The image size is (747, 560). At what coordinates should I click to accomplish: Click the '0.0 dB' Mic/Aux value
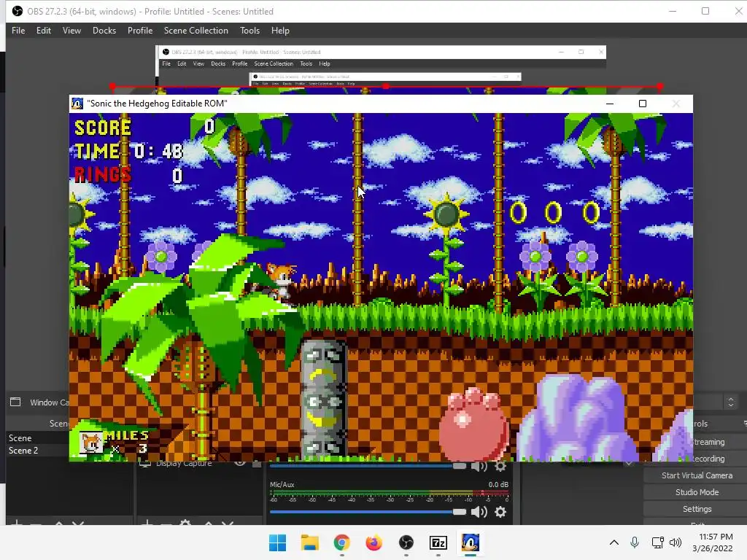pos(498,484)
